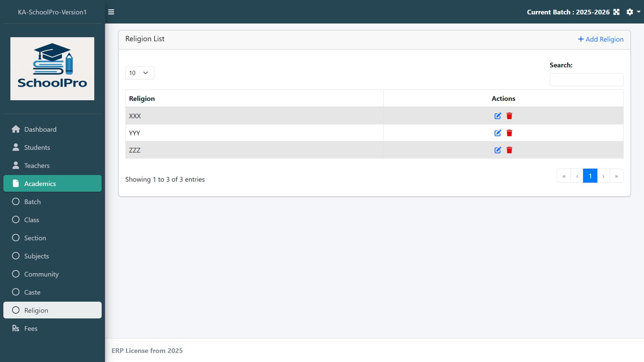Go to last page of pagination
Viewport: 644px width, 362px height.
tap(616, 176)
